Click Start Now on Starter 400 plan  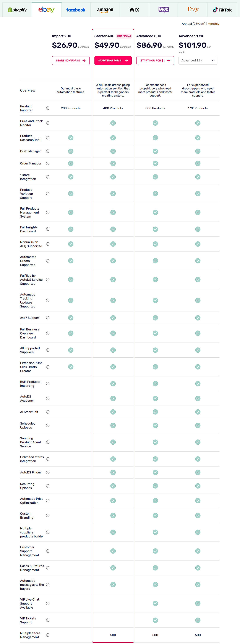point(113,61)
